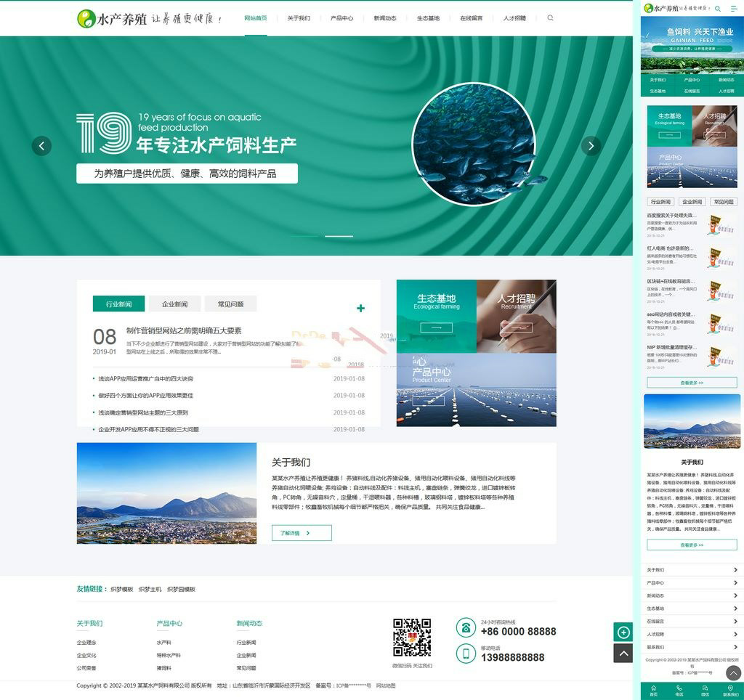Open the 织梦模板 friendly link
This screenshot has width=744, height=700.
tap(121, 589)
